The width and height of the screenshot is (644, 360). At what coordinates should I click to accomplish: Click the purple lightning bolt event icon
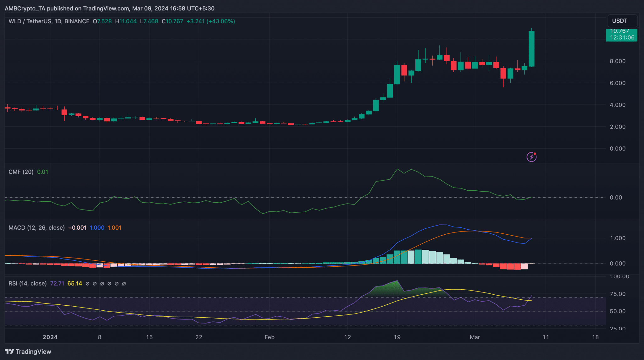pyautogui.click(x=531, y=156)
